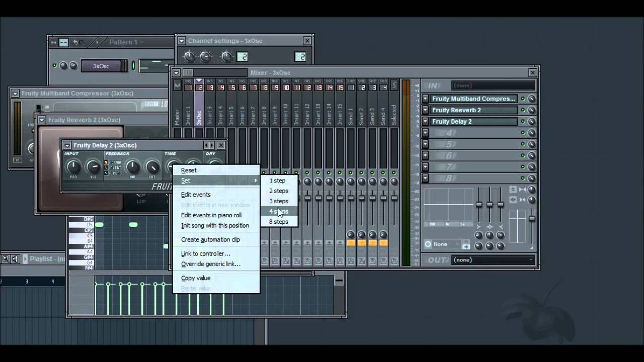Click the Send 2 volume fader
The width and height of the screenshot is (644, 362).
pyautogui.click(x=362, y=198)
